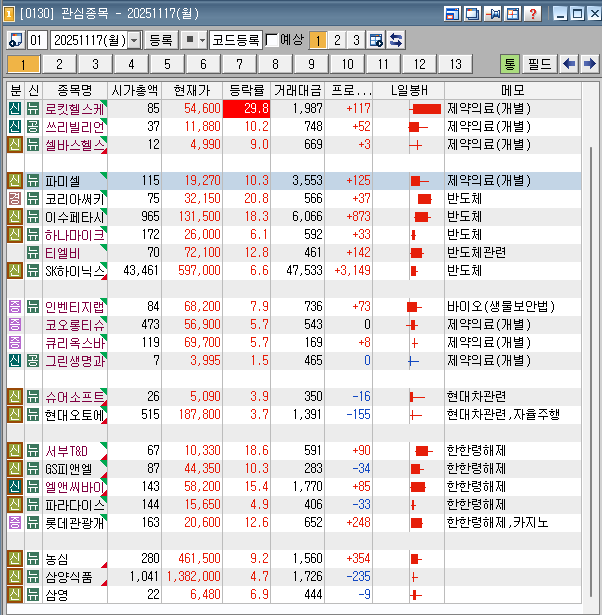
Task: Click the four-pane layout icon in title bar
Action: [513, 14]
